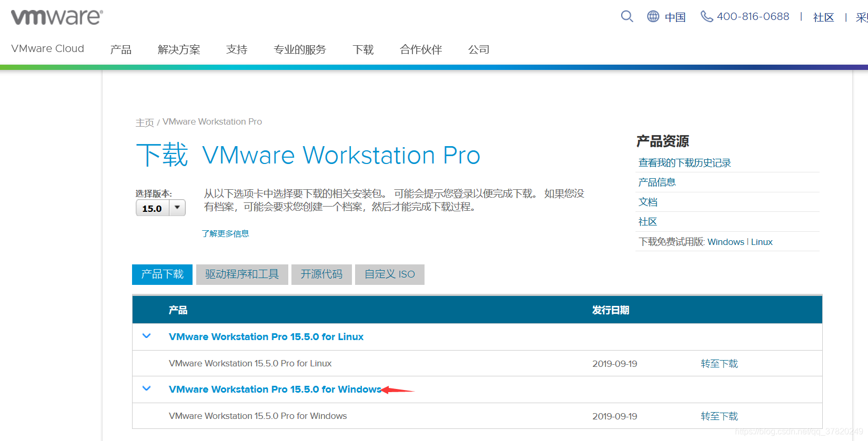Click 产品资源 heading
The width and height of the screenshot is (868, 441).
click(x=662, y=141)
